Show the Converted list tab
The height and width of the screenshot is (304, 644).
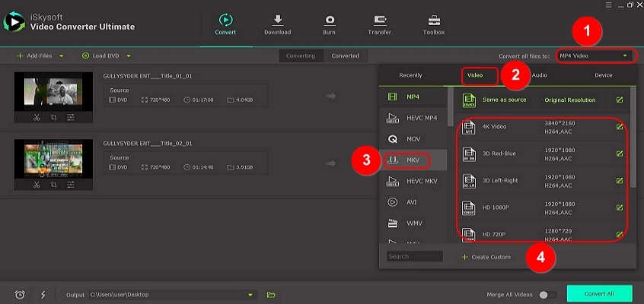[x=346, y=55]
